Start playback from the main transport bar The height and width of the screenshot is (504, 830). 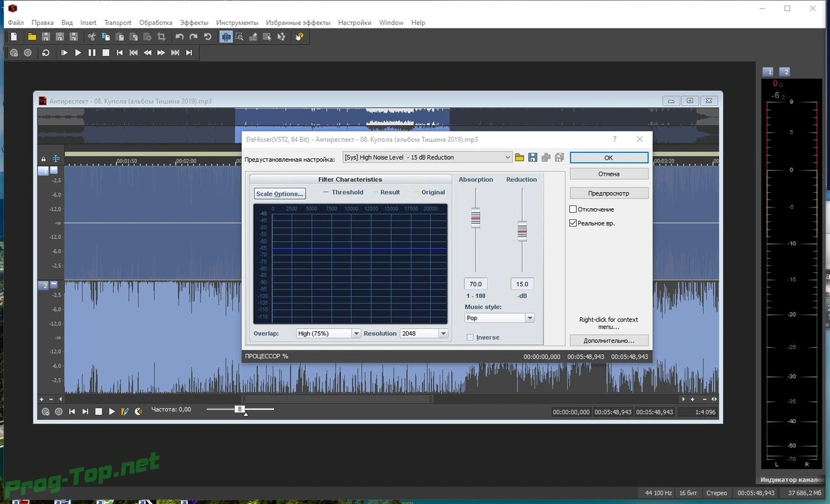pos(78,53)
